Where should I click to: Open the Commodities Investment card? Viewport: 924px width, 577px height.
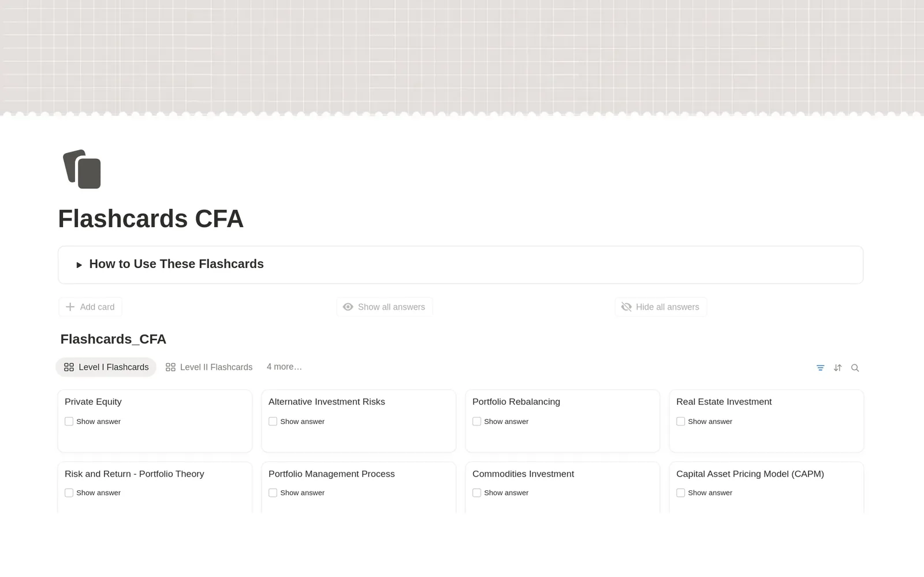tap(562, 487)
